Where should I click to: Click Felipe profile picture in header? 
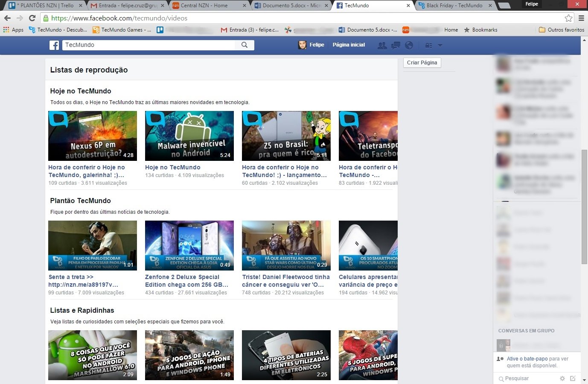tap(302, 45)
